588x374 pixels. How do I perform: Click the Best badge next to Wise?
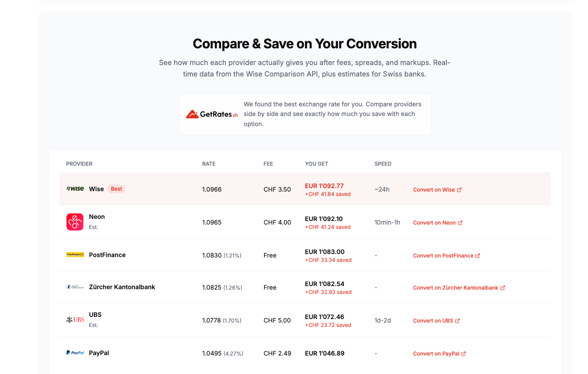pyautogui.click(x=116, y=189)
